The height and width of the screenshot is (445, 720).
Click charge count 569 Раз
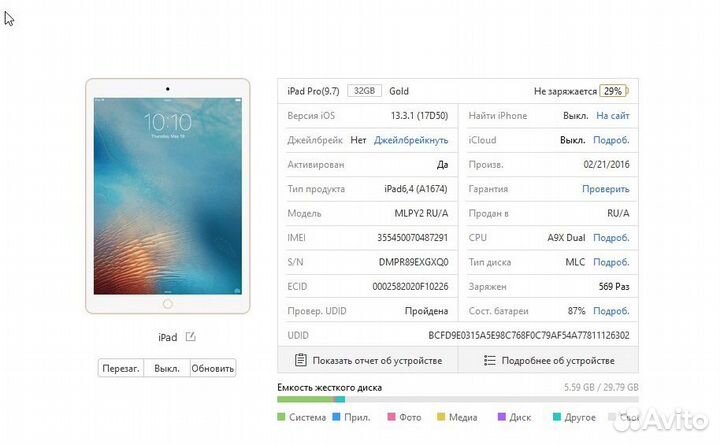614,287
